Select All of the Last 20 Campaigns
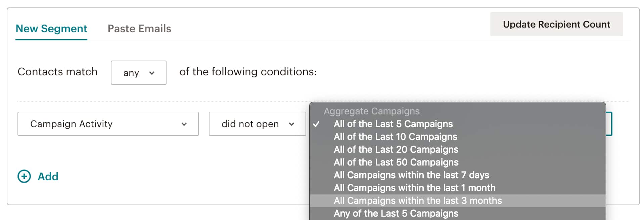The width and height of the screenshot is (644, 220). [396, 149]
